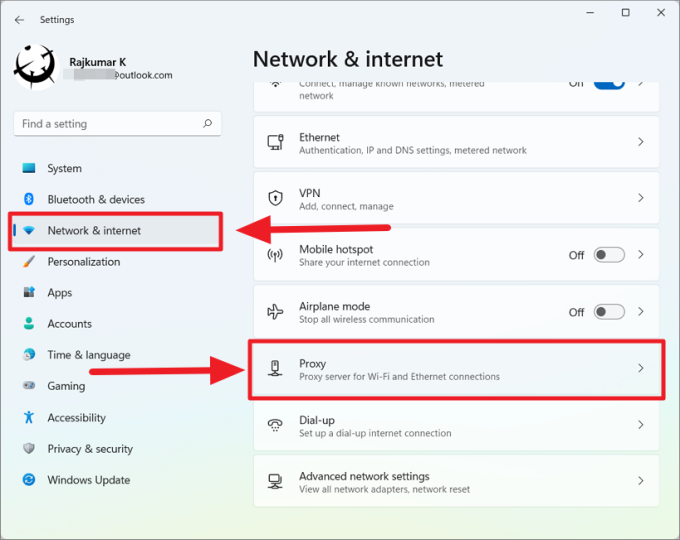Click the Mobile hotspot signal icon
680x540 pixels.
point(275,255)
